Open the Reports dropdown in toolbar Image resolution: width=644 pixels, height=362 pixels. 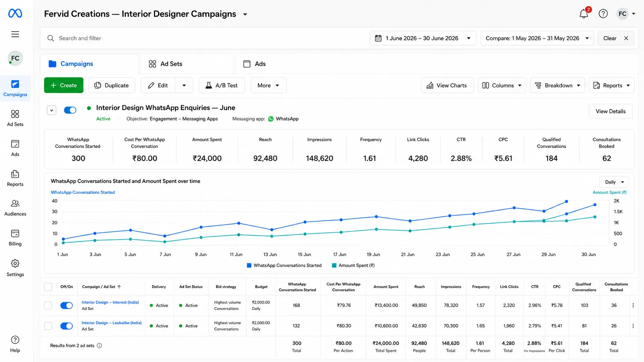(x=612, y=85)
